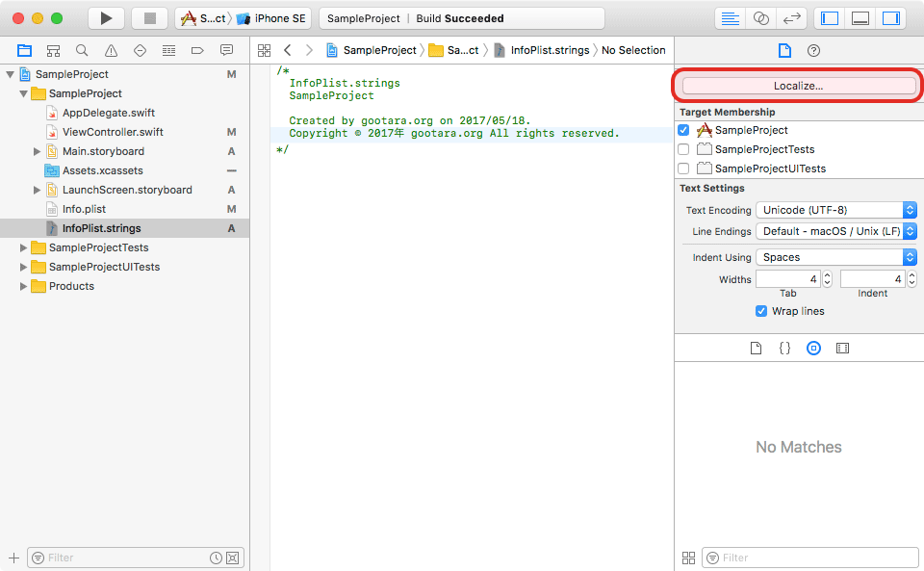Go back in editor history
The width and height of the screenshot is (924, 571).
[288, 51]
